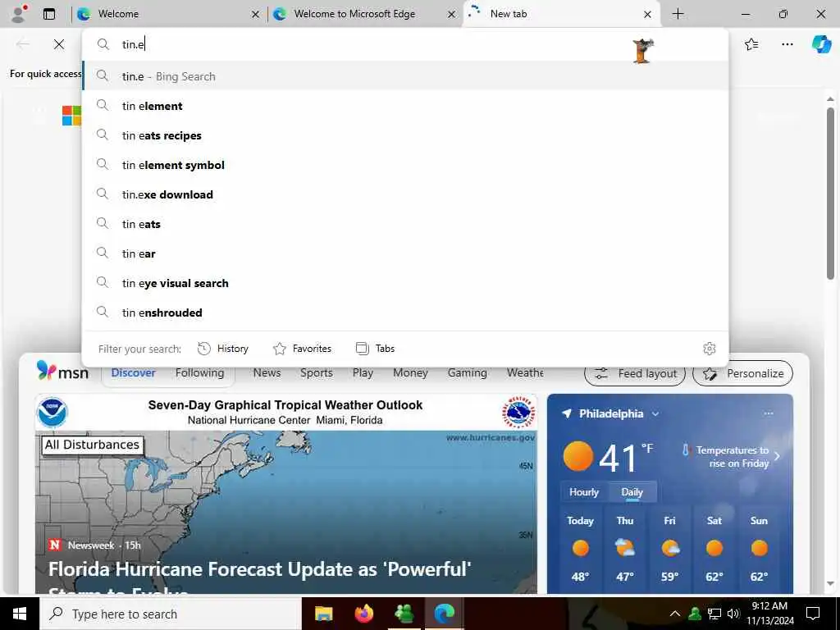The image size is (840, 630).
Task: Click the Personalize button
Action: pyautogui.click(x=742, y=373)
